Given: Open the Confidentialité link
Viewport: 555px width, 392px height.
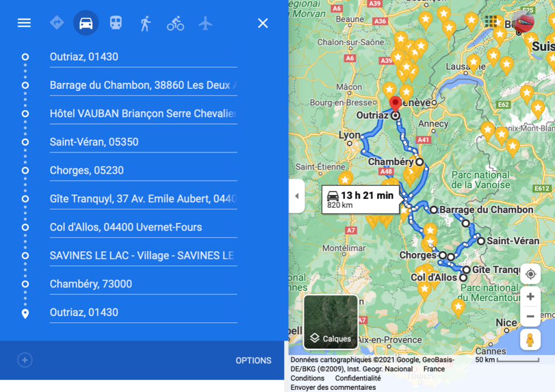Looking at the screenshot, I should [358, 378].
